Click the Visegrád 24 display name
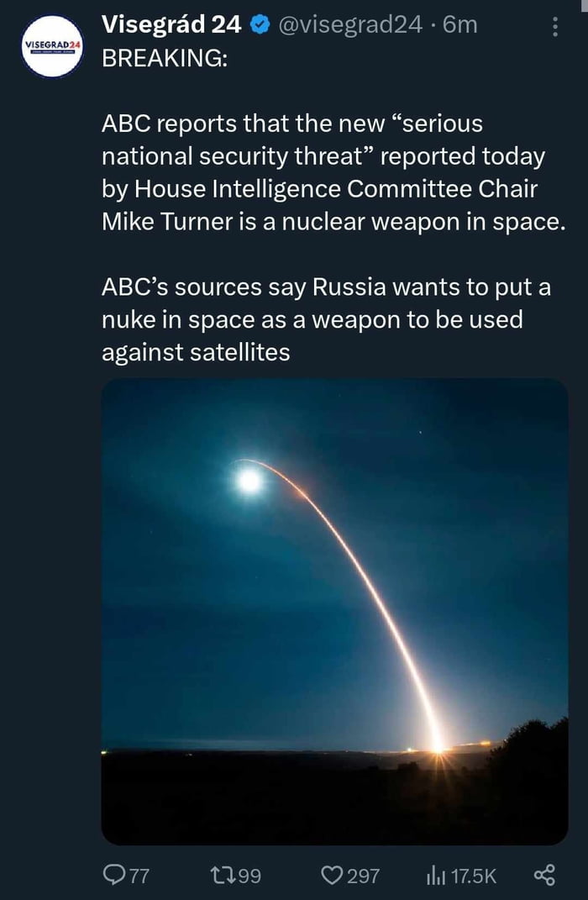The height and width of the screenshot is (900, 588). (171, 26)
